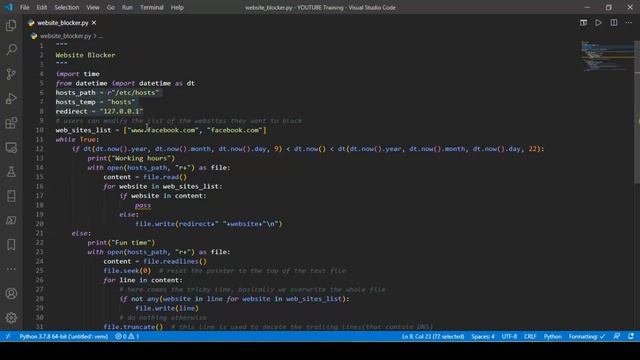Open the remote window indicator in the status bar
This screenshot has height=360, width=640.
(8, 336)
